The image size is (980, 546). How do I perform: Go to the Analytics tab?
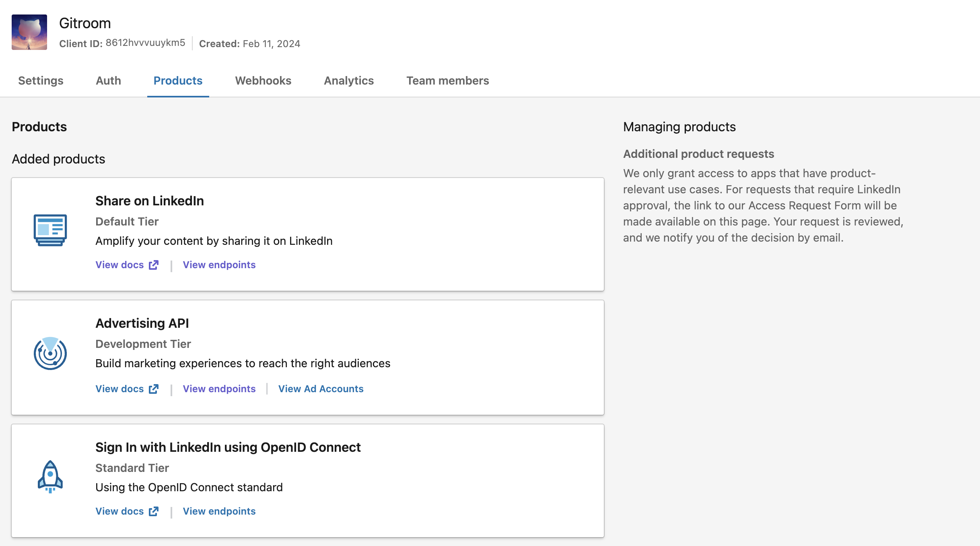tap(349, 81)
